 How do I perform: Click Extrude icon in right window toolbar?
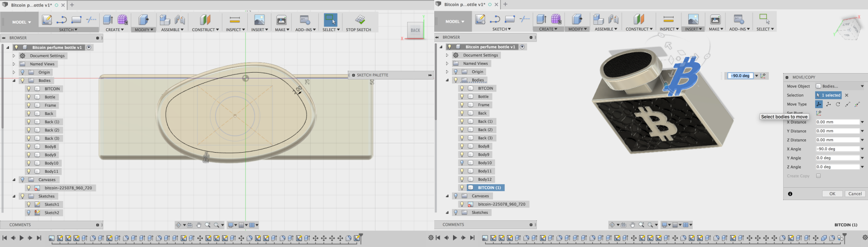pyautogui.click(x=541, y=19)
